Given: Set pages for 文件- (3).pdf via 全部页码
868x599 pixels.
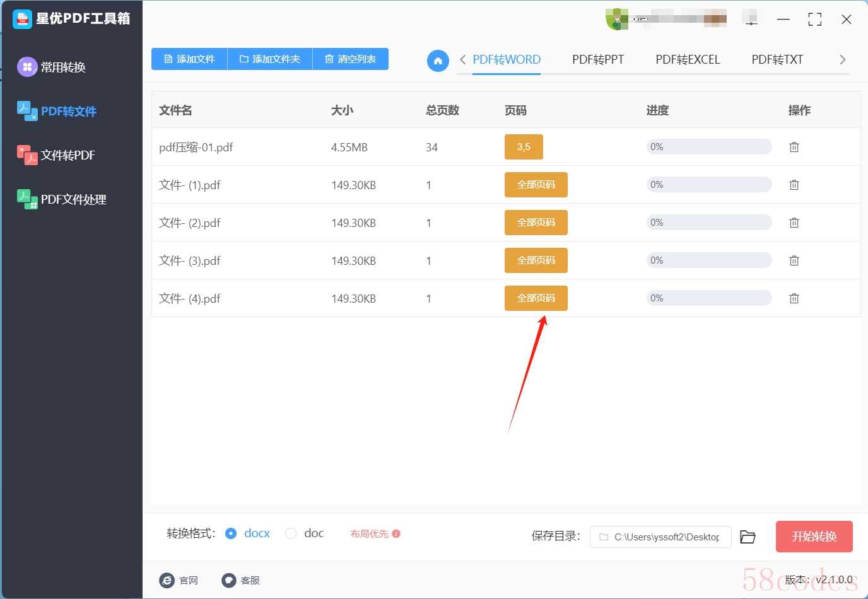Looking at the screenshot, I should click(x=536, y=260).
